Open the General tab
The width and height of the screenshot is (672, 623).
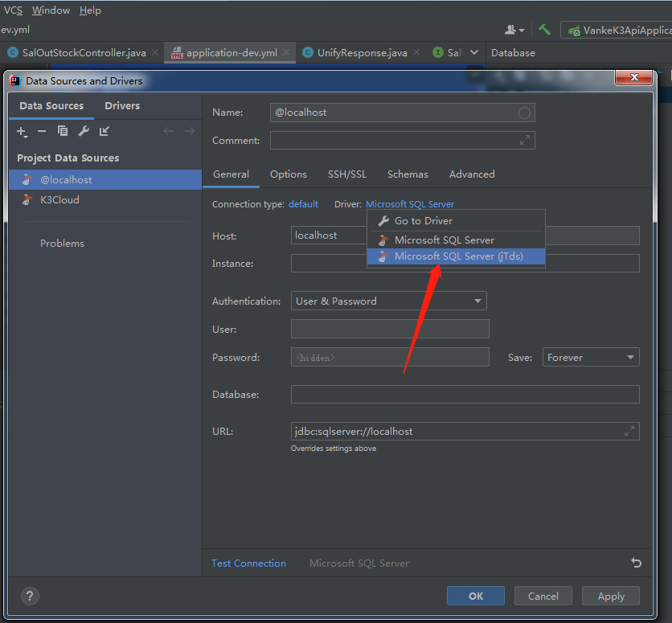231,174
